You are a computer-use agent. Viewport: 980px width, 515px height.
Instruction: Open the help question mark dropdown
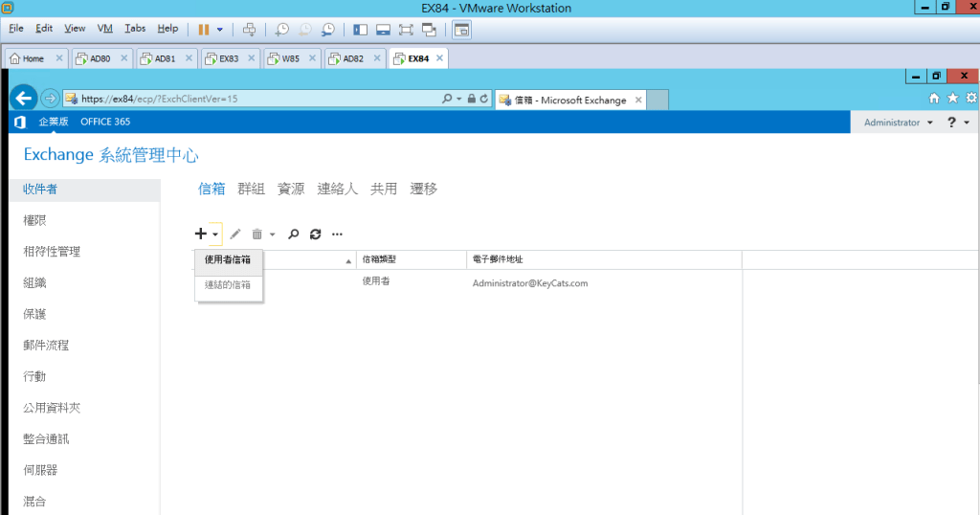[x=957, y=123]
